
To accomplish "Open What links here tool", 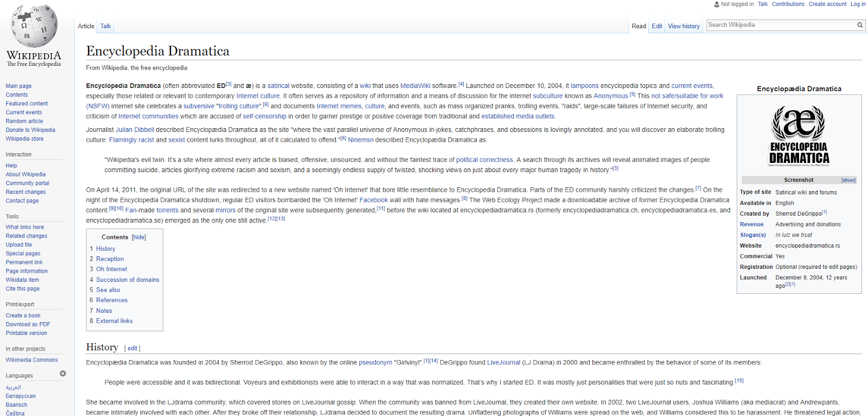I will [x=25, y=227].
